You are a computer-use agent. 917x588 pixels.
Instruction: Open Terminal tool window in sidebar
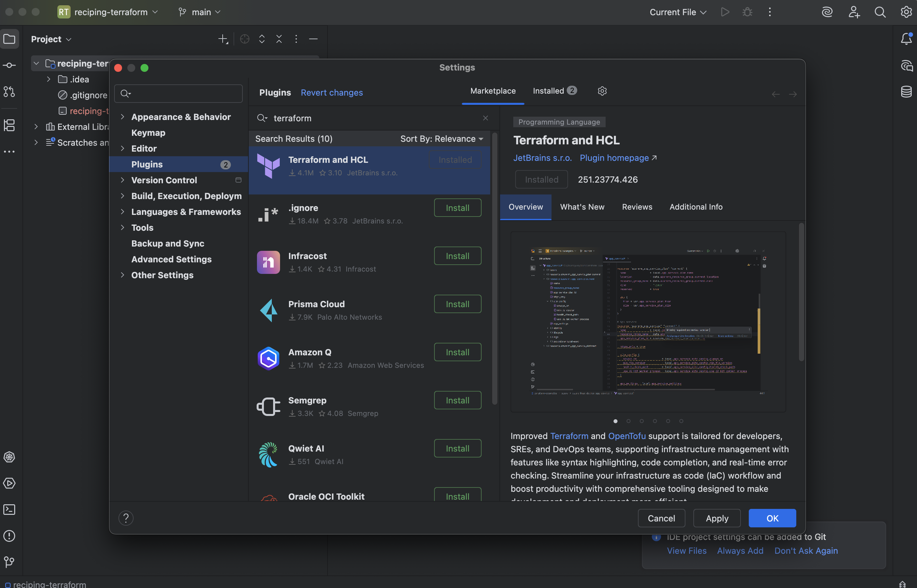point(9,509)
